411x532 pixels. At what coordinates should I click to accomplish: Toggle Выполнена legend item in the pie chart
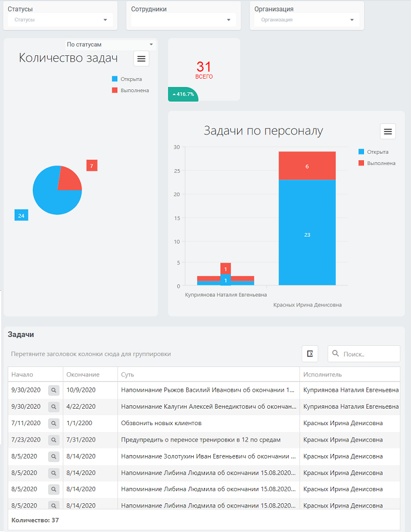130,90
